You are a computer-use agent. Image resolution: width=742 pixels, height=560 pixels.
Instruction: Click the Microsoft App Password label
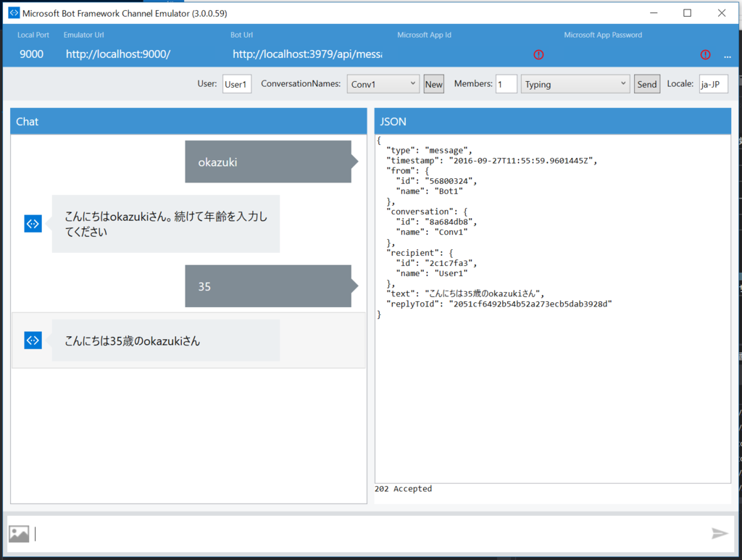click(603, 35)
